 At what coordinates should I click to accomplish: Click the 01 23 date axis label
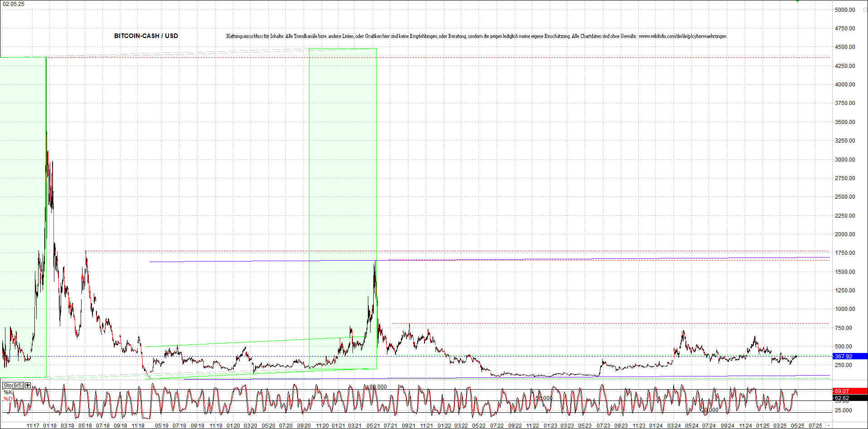pos(550,425)
